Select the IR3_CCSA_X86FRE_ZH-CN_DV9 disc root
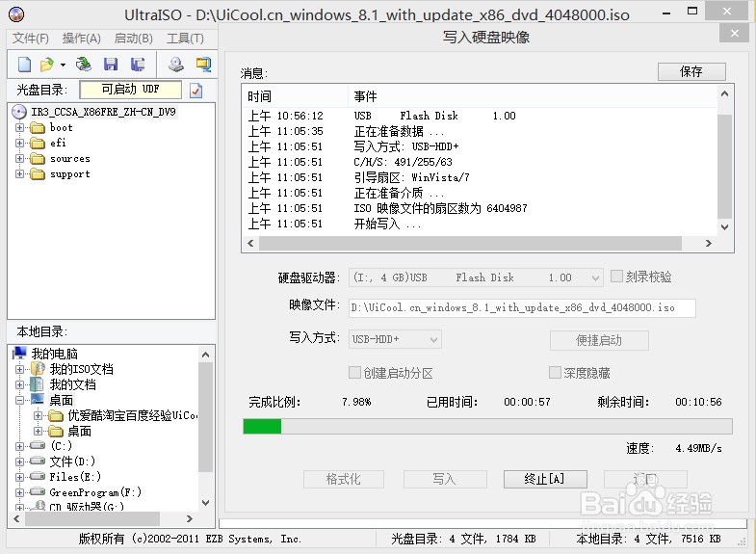The image size is (756, 554). (103, 112)
